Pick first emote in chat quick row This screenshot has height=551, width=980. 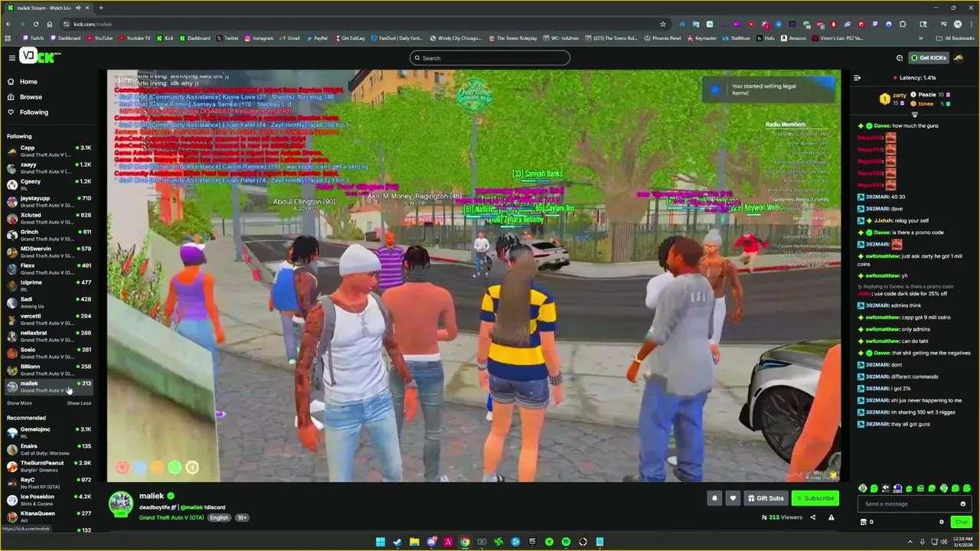tap(863, 488)
